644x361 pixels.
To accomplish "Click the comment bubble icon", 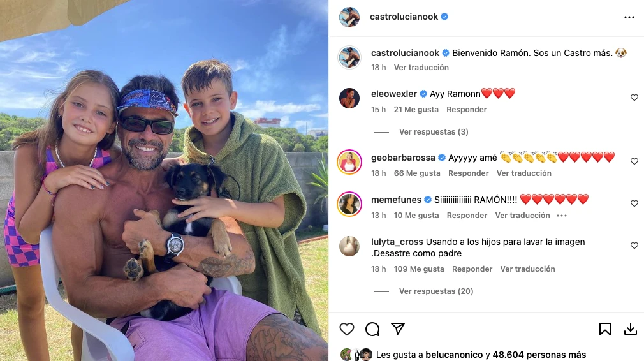I will pos(372,329).
